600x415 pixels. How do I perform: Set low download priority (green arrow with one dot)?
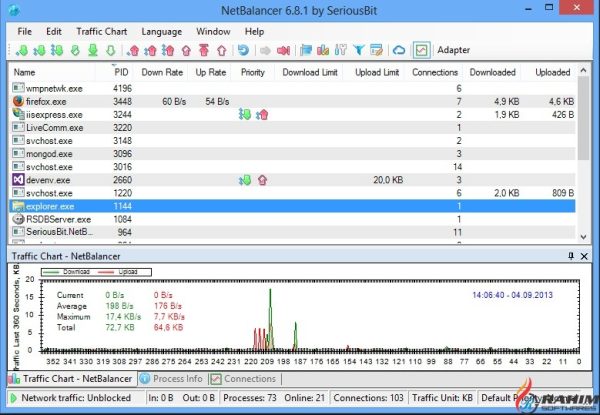tap(22, 50)
